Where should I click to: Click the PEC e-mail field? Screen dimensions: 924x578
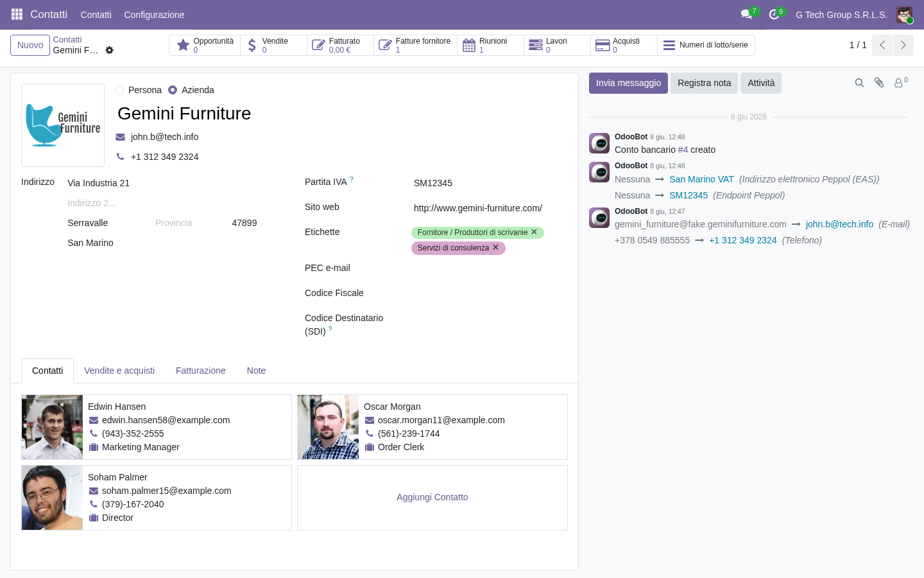(x=490, y=268)
